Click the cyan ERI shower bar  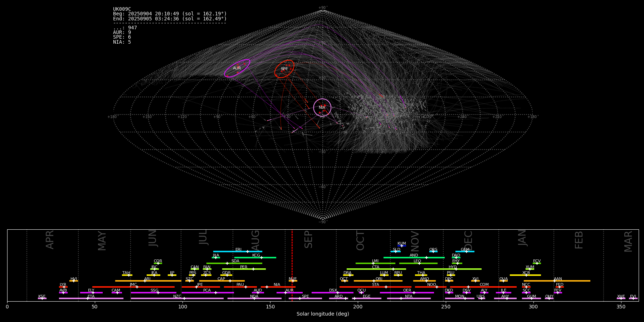(x=238, y=252)
